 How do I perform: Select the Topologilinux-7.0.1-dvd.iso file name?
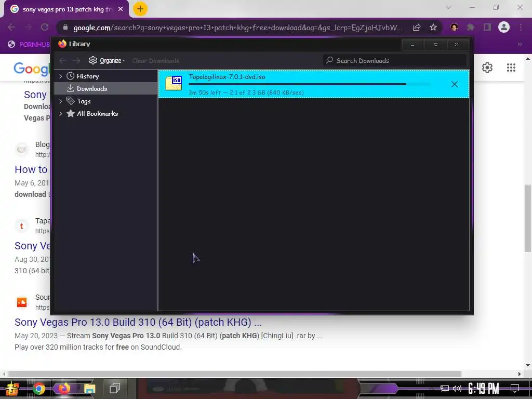click(227, 77)
